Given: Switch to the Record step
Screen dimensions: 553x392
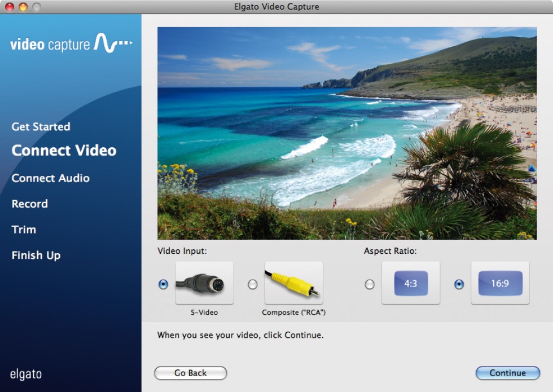Looking at the screenshot, I should pyautogui.click(x=29, y=204).
